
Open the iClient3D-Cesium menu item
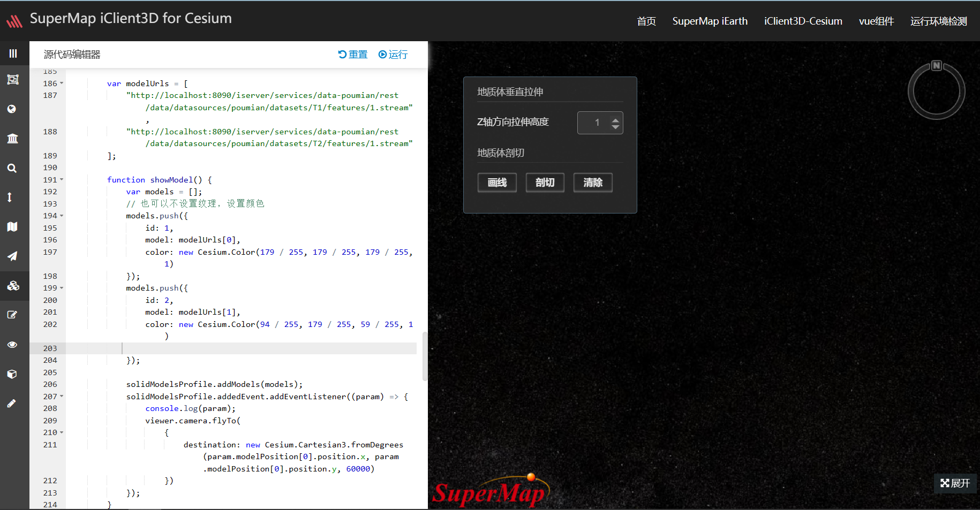(x=803, y=21)
